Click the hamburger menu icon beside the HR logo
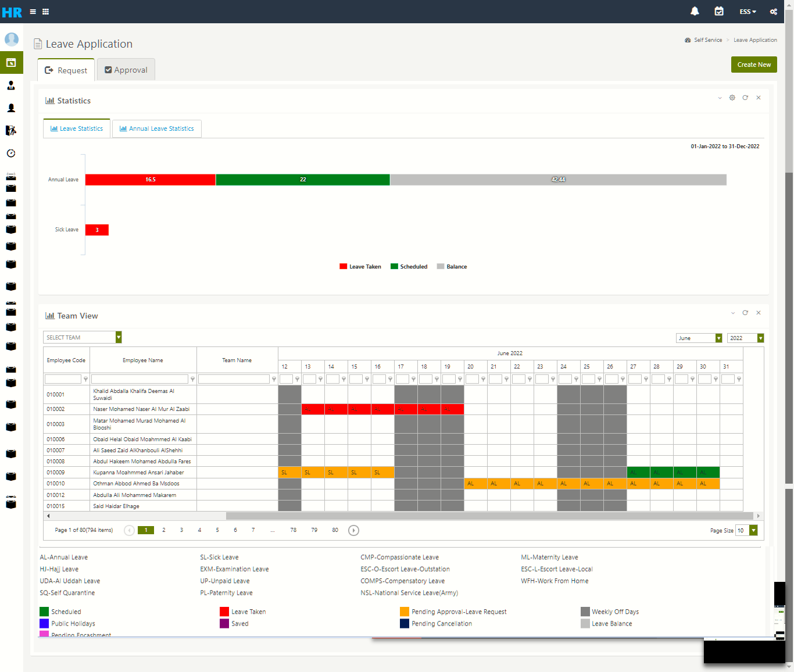This screenshot has width=794, height=672. (33, 11)
